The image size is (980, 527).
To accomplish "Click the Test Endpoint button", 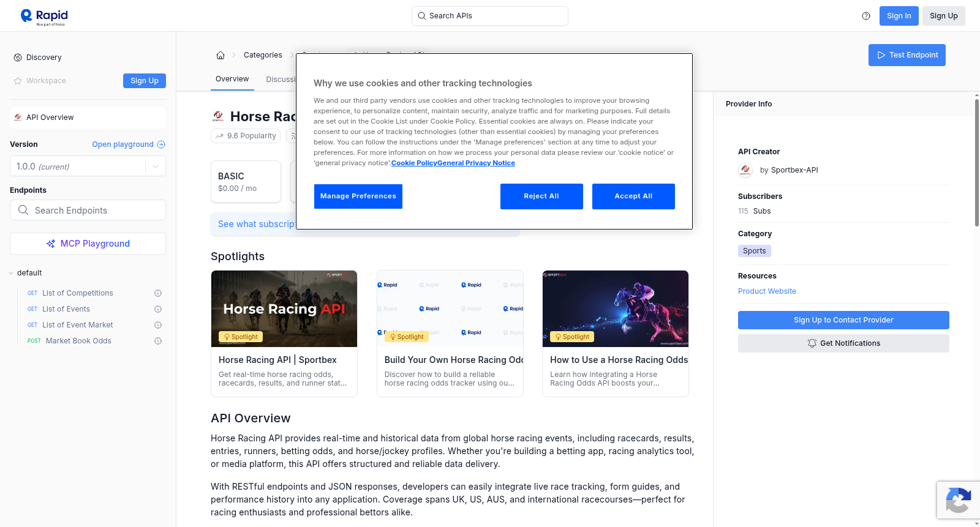I will point(907,55).
